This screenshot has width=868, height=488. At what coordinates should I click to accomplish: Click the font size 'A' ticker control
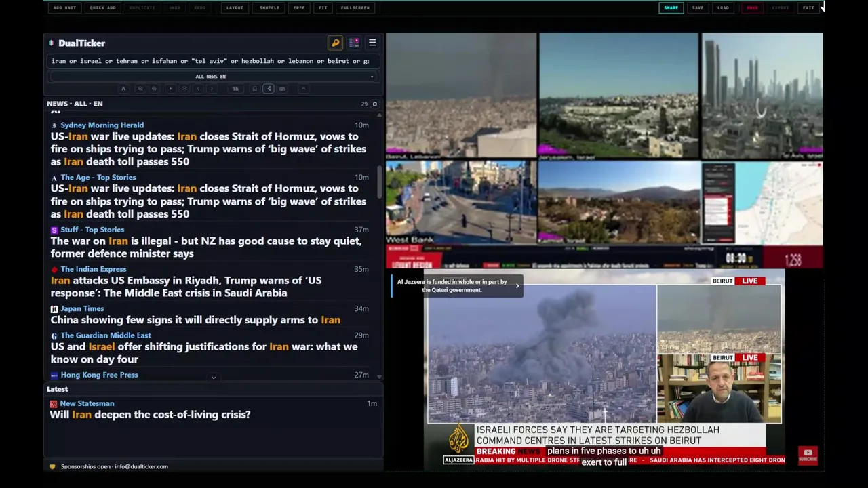(123, 89)
